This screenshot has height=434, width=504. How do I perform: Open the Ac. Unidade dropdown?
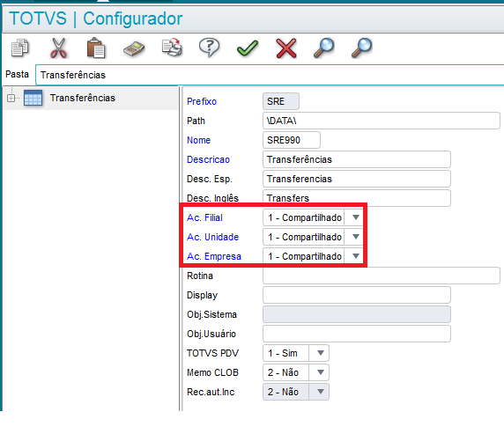[x=355, y=237]
